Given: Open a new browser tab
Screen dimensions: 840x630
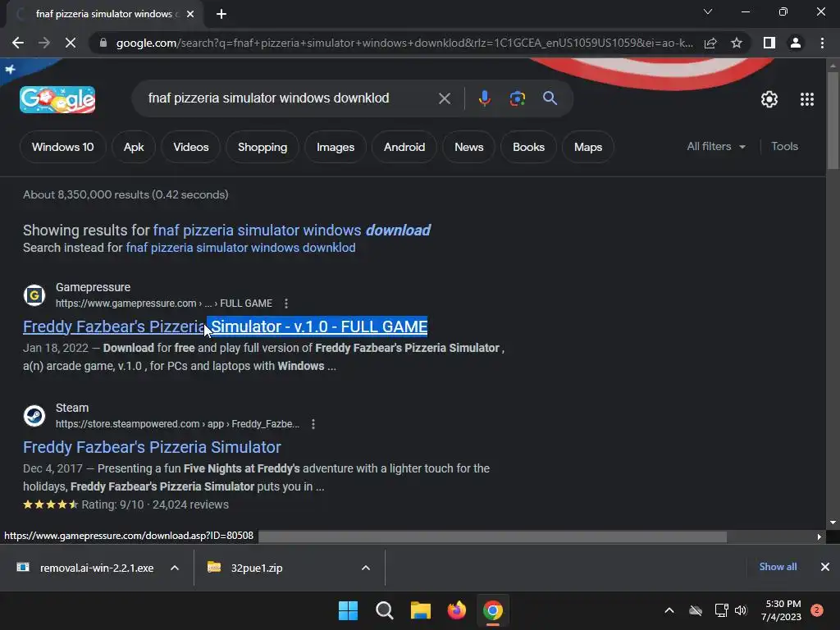Looking at the screenshot, I should click(221, 14).
